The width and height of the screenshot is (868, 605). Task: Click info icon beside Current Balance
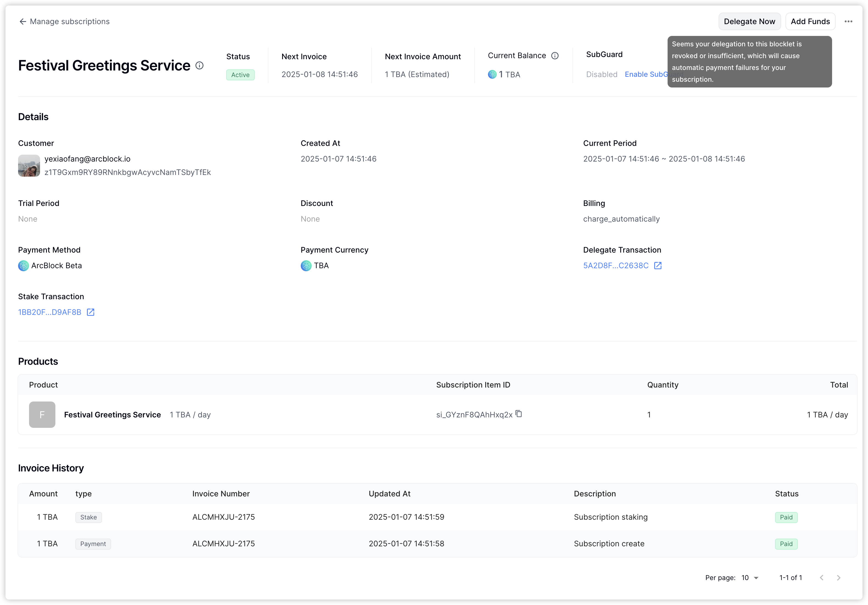point(555,56)
